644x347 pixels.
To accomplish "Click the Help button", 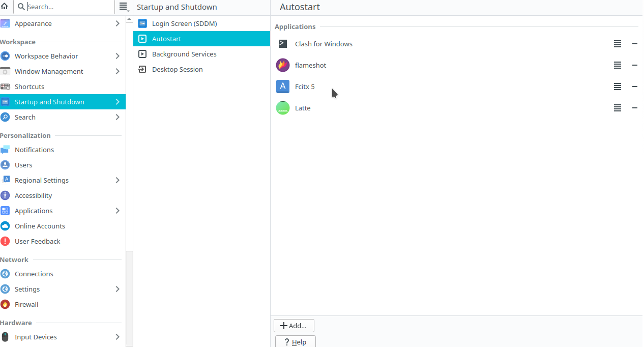I will point(295,341).
